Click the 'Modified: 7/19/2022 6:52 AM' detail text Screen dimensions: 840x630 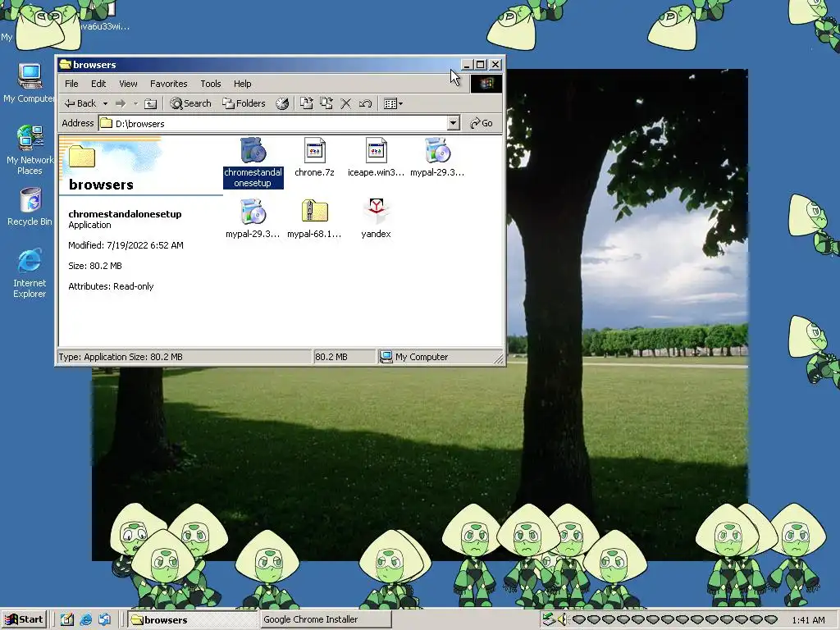coord(126,245)
